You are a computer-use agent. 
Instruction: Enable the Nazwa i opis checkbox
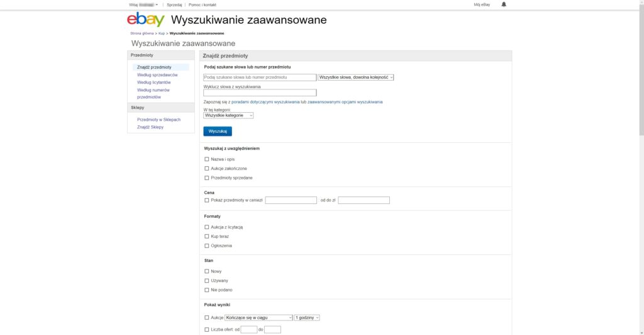pos(207,159)
